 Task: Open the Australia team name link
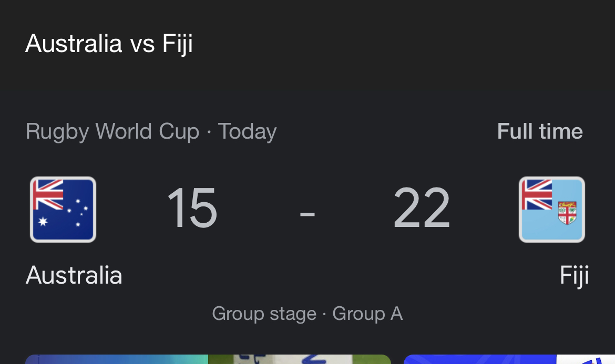click(74, 275)
